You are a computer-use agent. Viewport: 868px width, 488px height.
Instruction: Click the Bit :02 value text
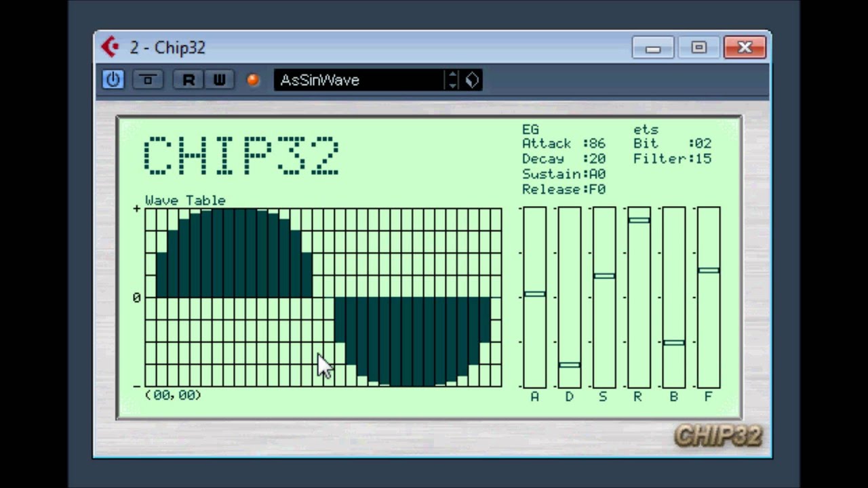coord(672,144)
